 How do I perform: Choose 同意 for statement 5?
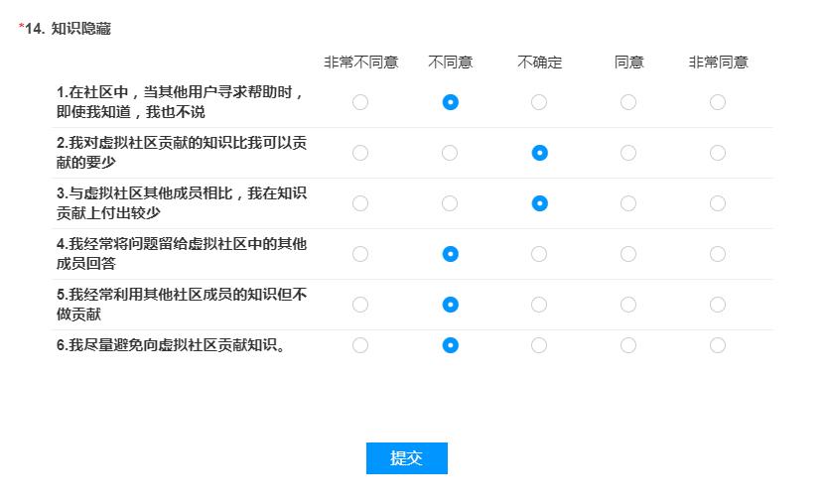click(628, 305)
